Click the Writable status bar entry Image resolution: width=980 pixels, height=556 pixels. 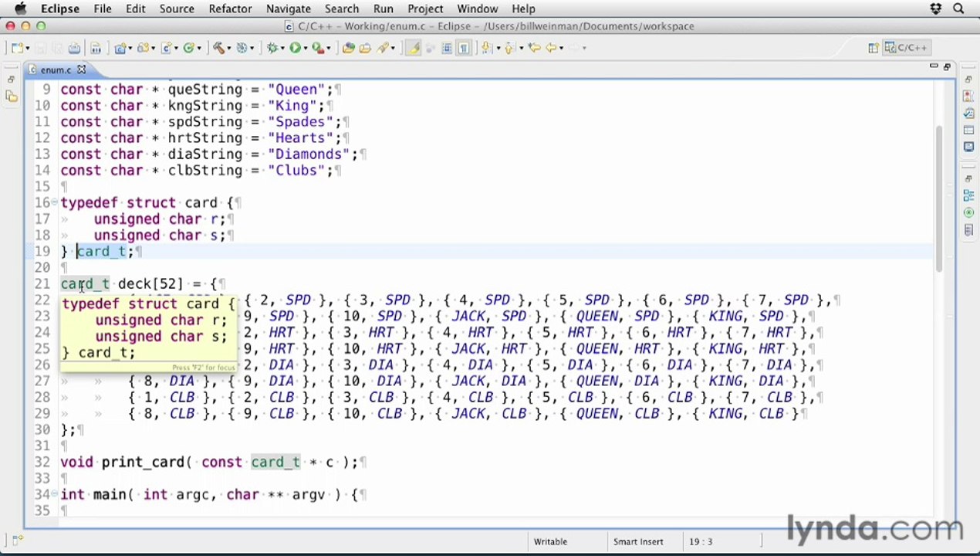(x=550, y=541)
